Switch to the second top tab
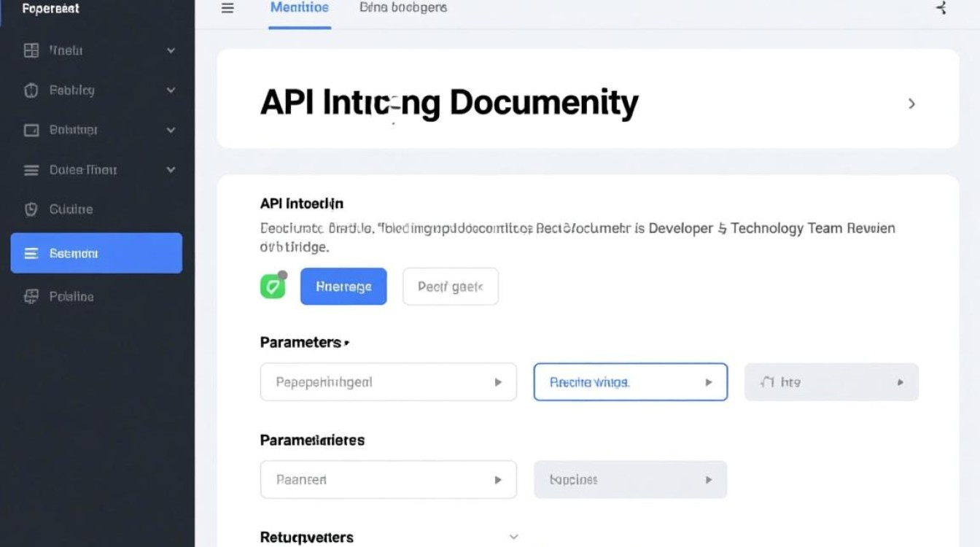This screenshot has width=980, height=547. [403, 8]
